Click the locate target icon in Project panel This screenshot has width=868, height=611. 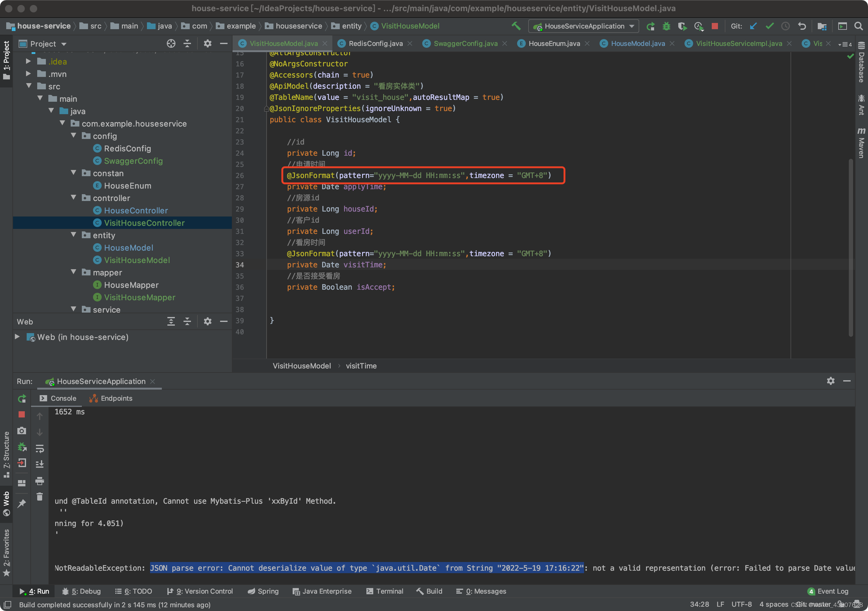coord(171,44)
